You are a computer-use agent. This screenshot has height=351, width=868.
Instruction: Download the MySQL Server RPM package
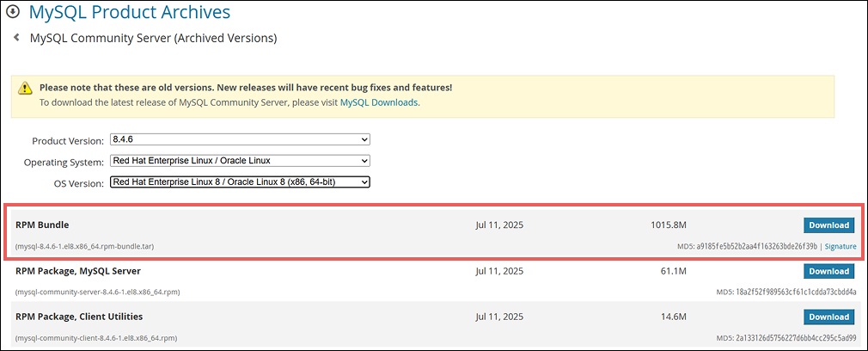(828, 271)
